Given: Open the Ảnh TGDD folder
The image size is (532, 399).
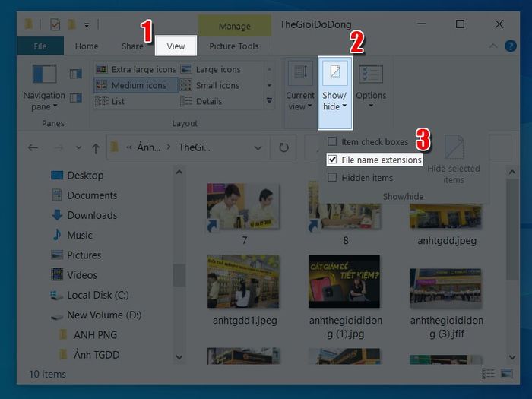Looking at the screenshot, I should click(x=90, y=355).
